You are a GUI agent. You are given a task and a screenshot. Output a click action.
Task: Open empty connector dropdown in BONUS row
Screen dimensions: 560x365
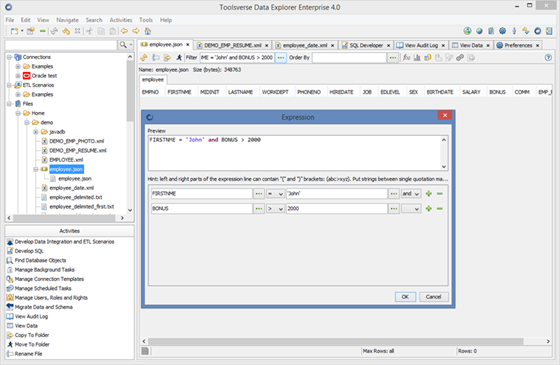pyautogui.click(x=411, y=209)
